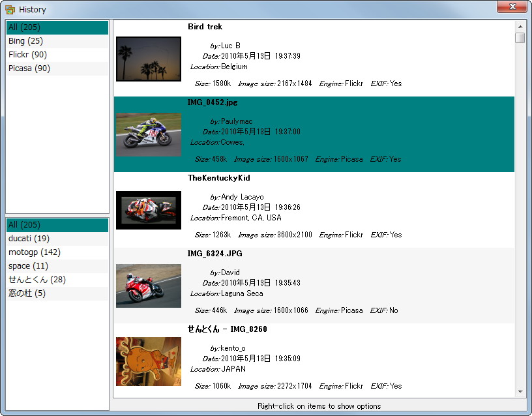Image resolution: width=532 pixels, height=416 pixels.
Task: Filter by keyword motogp (142)
Action: [x=57, y=252]
